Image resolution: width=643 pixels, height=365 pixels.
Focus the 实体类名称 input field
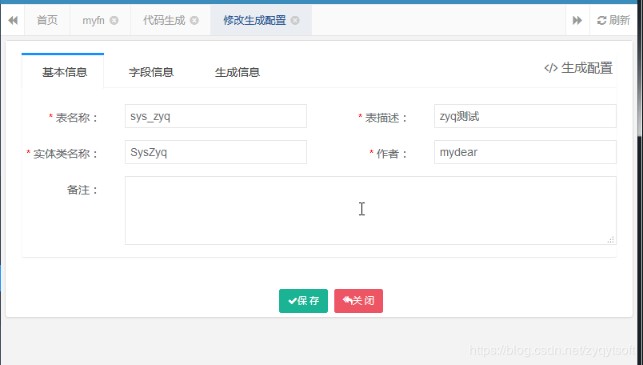216,152
